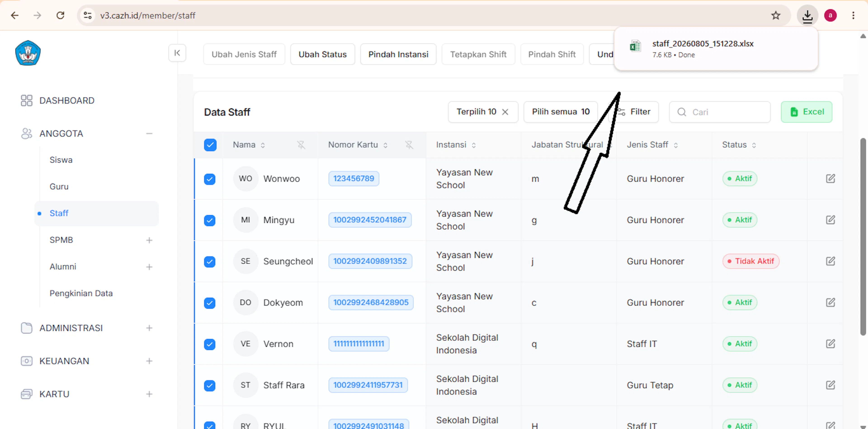Sort by Nama column
Image resolution: width=868 pixels, height=429 pixels.
263,145
